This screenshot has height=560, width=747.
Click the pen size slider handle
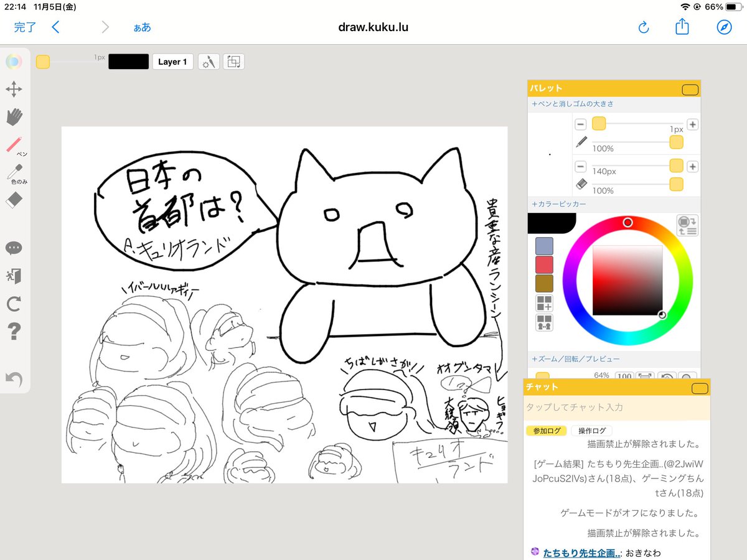pyautogui.click(x=599, y=124)
